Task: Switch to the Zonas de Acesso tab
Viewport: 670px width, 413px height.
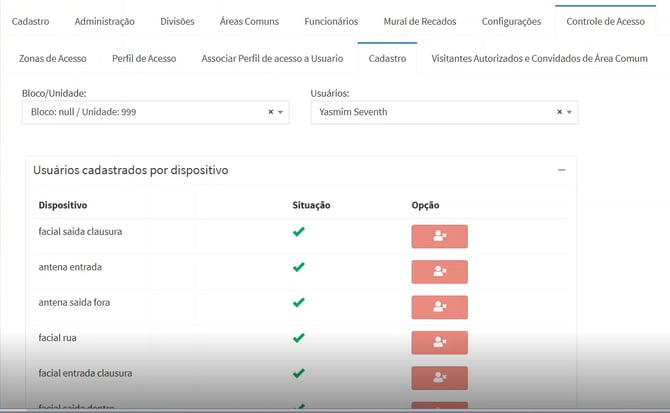Action: point(51,59)
